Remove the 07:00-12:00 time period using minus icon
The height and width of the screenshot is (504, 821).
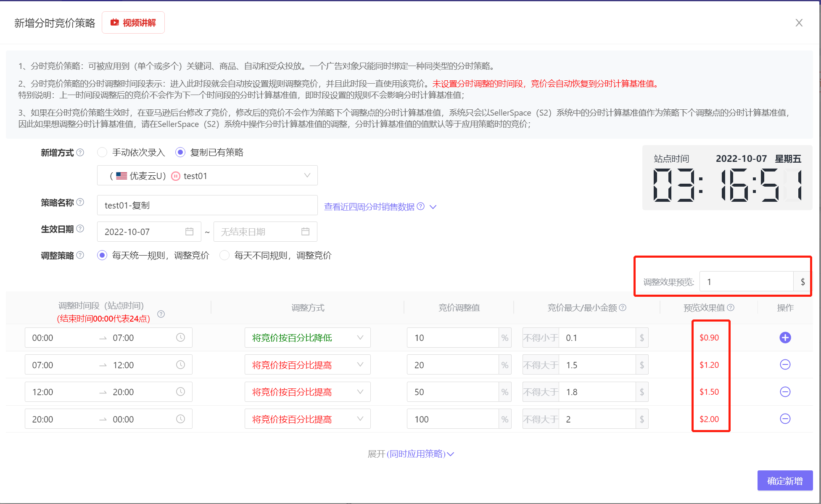pyautogui.click(x=785, y=364)
